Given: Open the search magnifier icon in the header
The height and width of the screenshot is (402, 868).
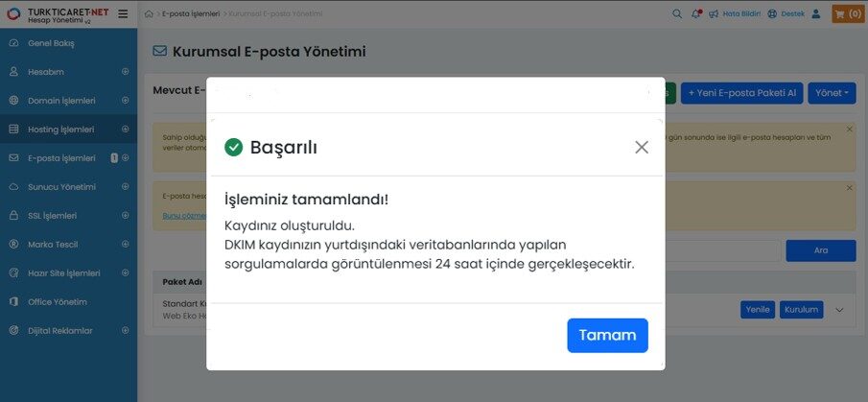Looking at the screenshot, I should click(677, 13).
